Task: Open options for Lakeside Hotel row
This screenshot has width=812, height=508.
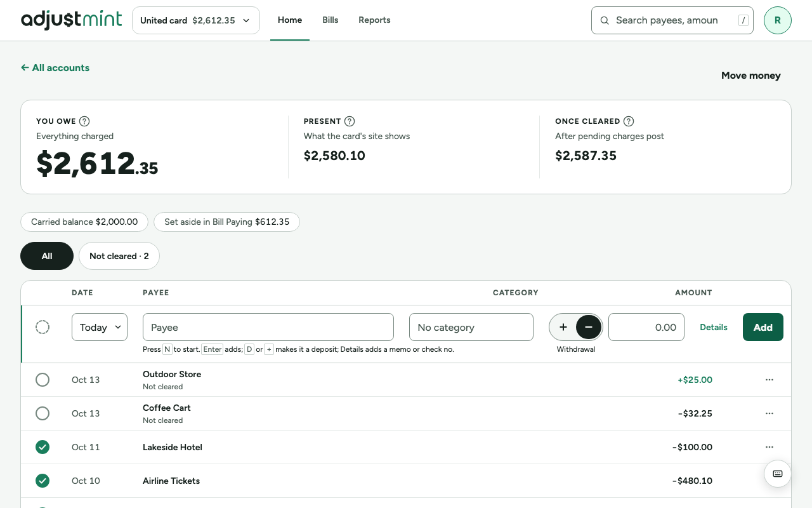Action: (769, 447)
